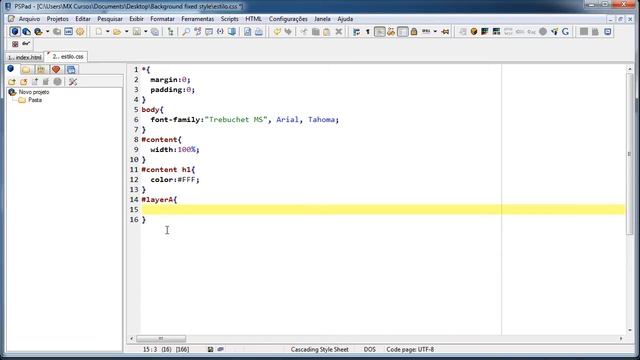The height and width of the screenshot is (360, 640).
Task: Toggle the read-only padlock icon
Action: pyautogui.click(x=414, y=31)
